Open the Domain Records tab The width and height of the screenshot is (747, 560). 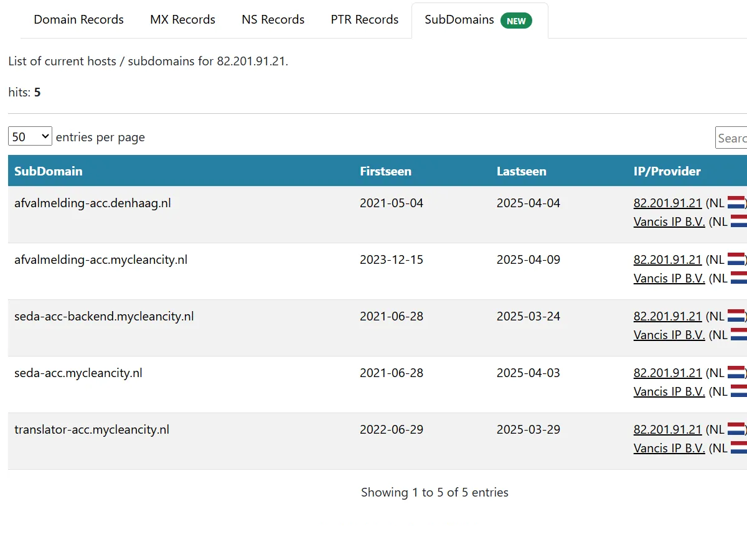(x=78, y=20)
